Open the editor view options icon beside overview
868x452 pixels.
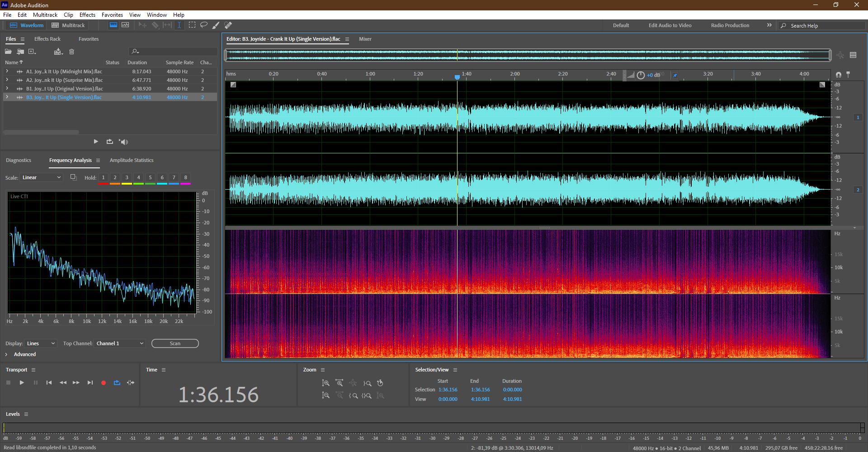(x=853, y=55)
